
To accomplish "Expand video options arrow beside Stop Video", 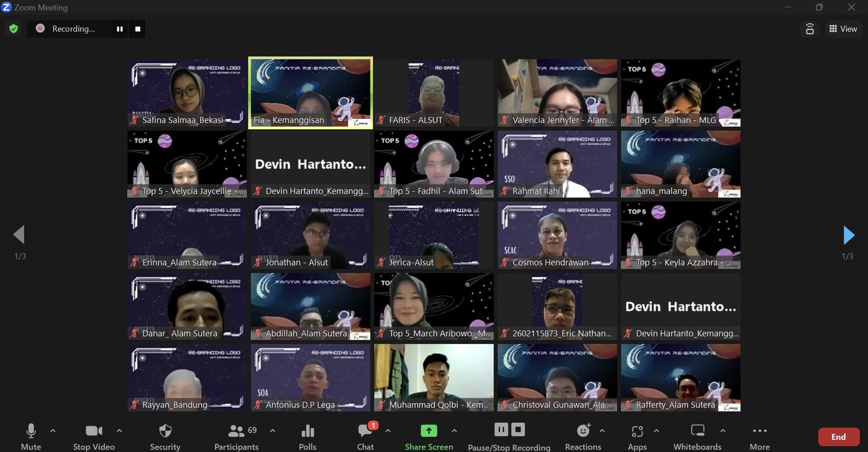I will pos(119,431).
